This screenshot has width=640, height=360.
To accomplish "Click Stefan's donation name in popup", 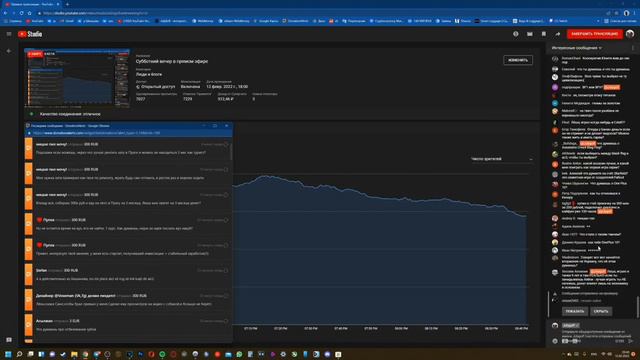I will coord(41,271).
